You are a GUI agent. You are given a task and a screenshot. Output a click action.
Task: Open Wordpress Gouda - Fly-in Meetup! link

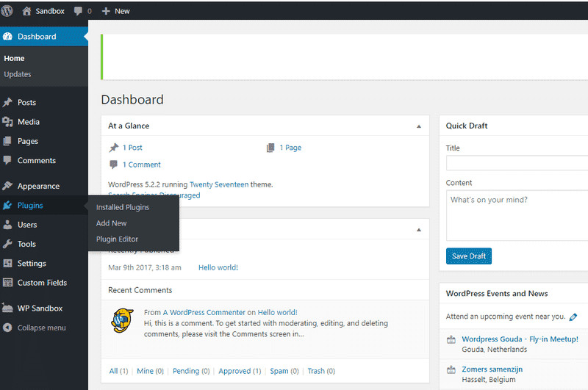[520, 339]
